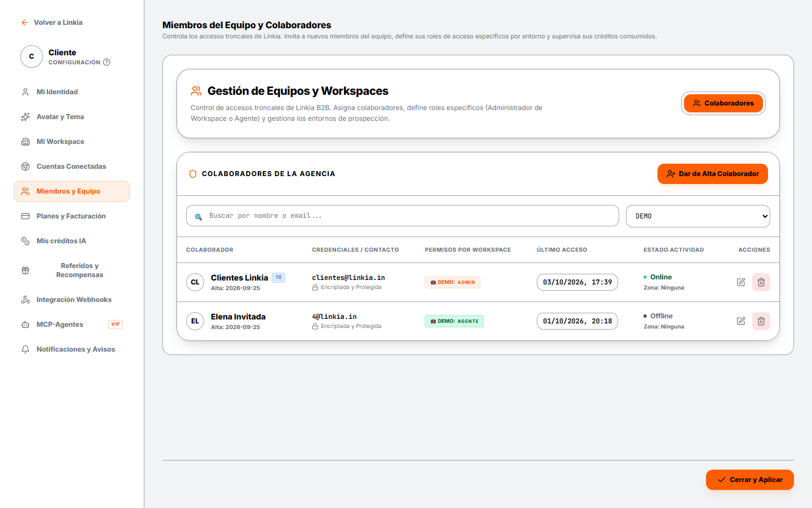Open Planes y Facturación
This screenshot has height=508, width=812.
[72, 216]
